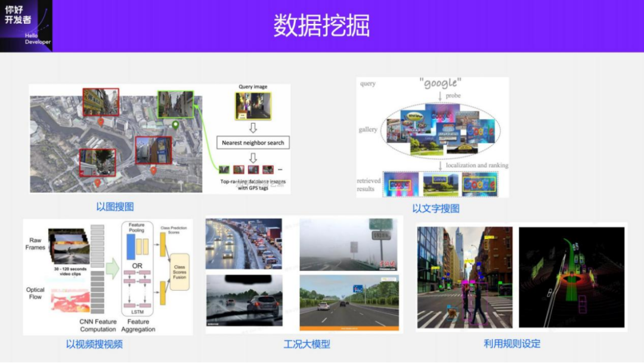Screen dimensions: 644x363
Task: Click the Optical Flow label
Action: [x=35, y=293]
